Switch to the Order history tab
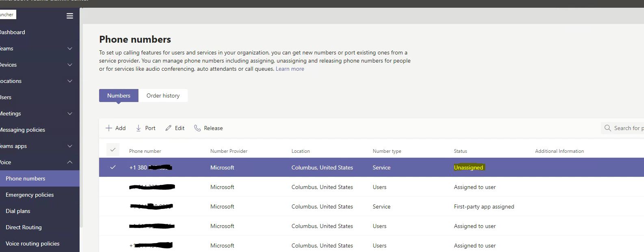Screen dimensions: 644x252 163,96
